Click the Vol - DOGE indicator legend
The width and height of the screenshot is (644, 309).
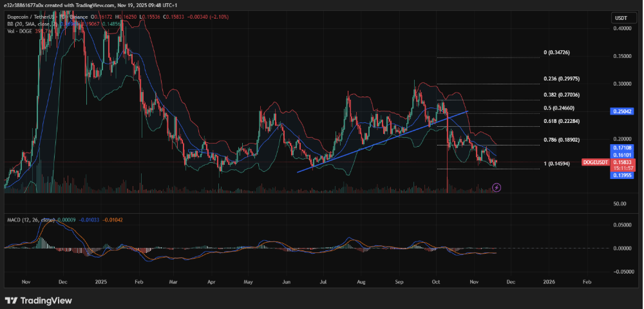click(x=20, y=31)
